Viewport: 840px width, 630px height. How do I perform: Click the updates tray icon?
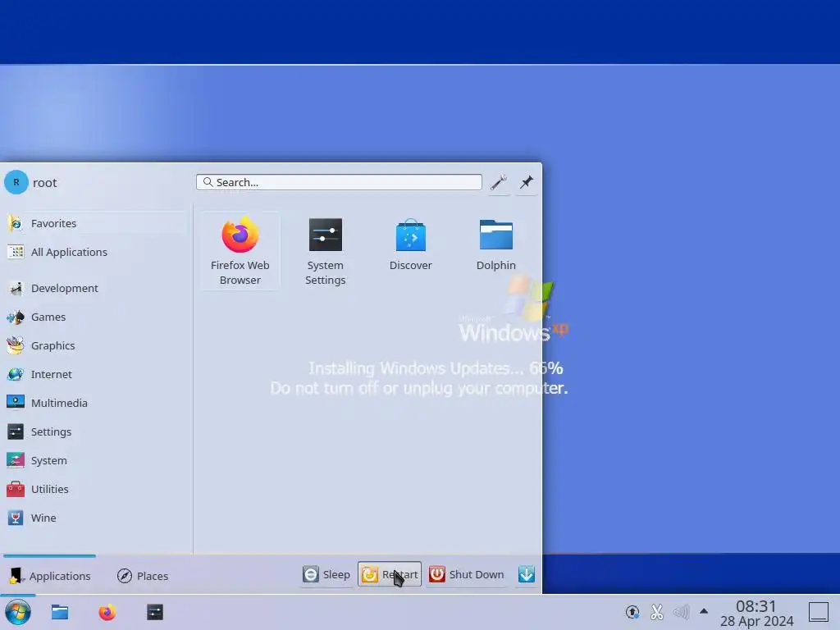pyautogui.click(x=632, y=612)
